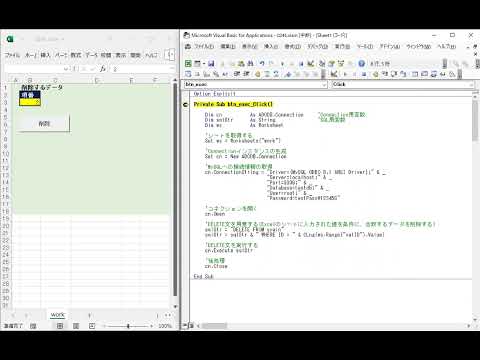Open ファイル(F) menu in VBA editor
The height and width of the screenshot is (360, 480).
click(204, 46)
